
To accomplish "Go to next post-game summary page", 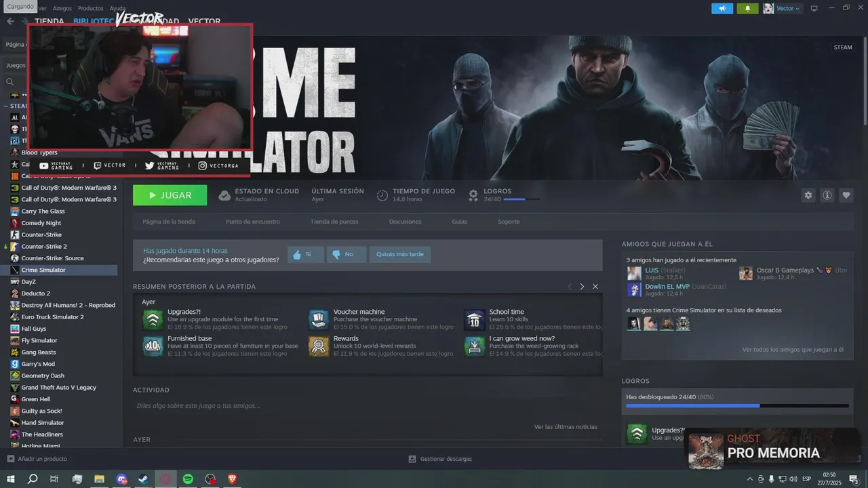I will (582, 287).
